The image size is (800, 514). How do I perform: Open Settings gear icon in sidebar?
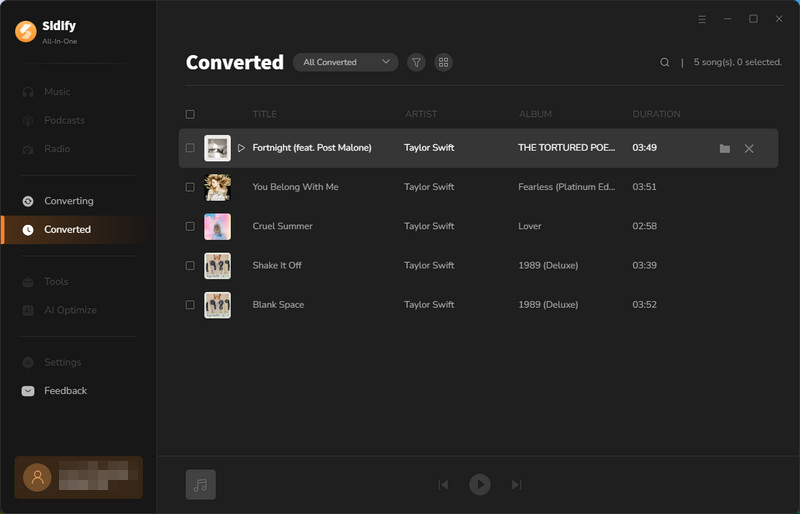(x=28, y=362)
